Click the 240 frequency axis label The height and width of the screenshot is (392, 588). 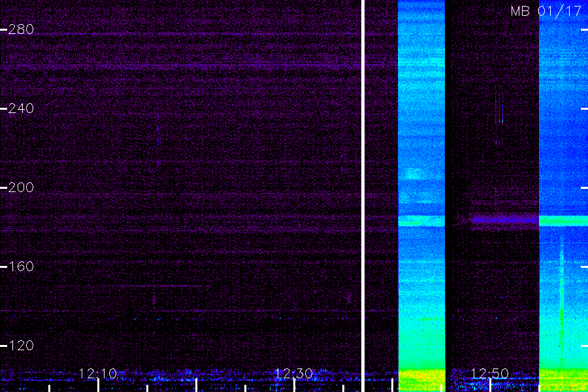21,108
